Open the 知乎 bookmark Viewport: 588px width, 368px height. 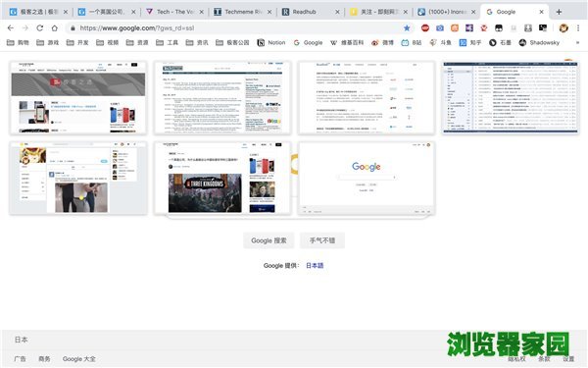[470, 43]
